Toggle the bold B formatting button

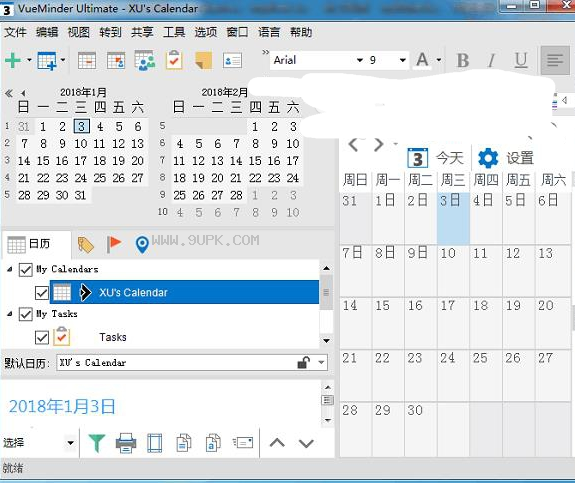[x=463, y=60]
